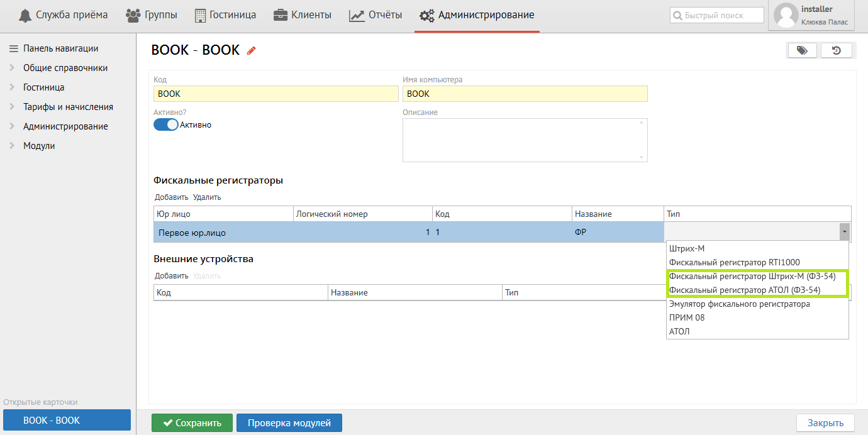The image size is (868, 435).
Task: Open the Клиенты menu
Action: click(x=303, y=15)
